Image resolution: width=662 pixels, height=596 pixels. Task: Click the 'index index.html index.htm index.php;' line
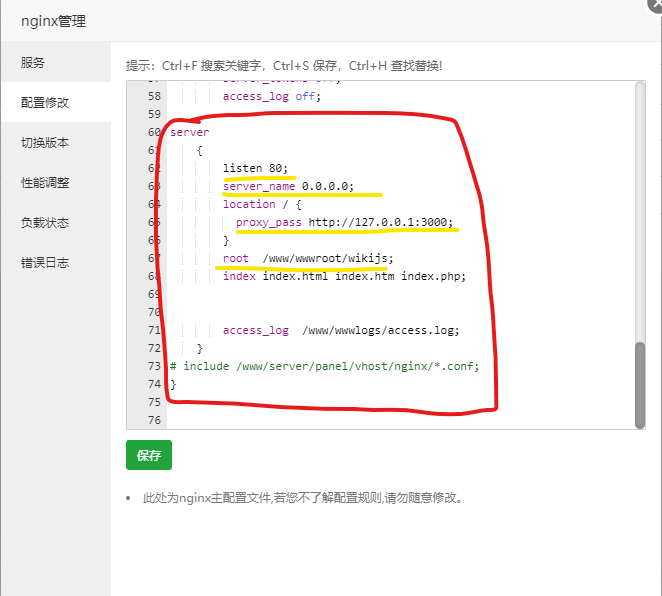[344, 276]
